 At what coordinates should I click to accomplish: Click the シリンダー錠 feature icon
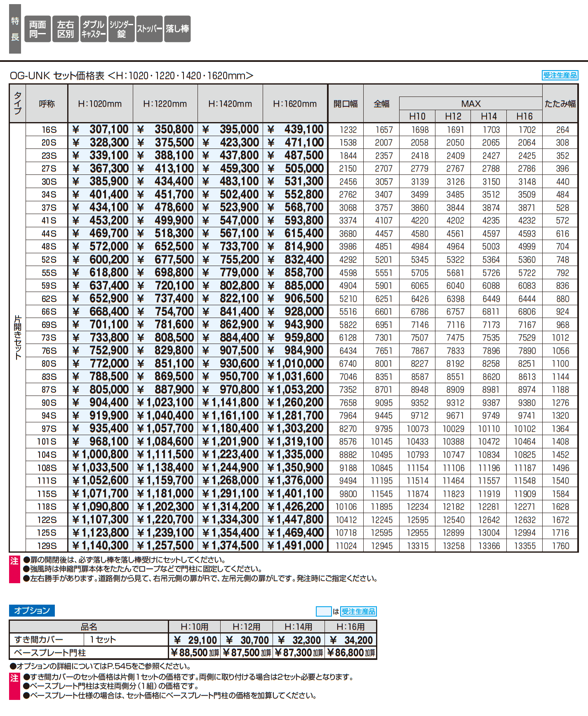(x=122, y=29)
